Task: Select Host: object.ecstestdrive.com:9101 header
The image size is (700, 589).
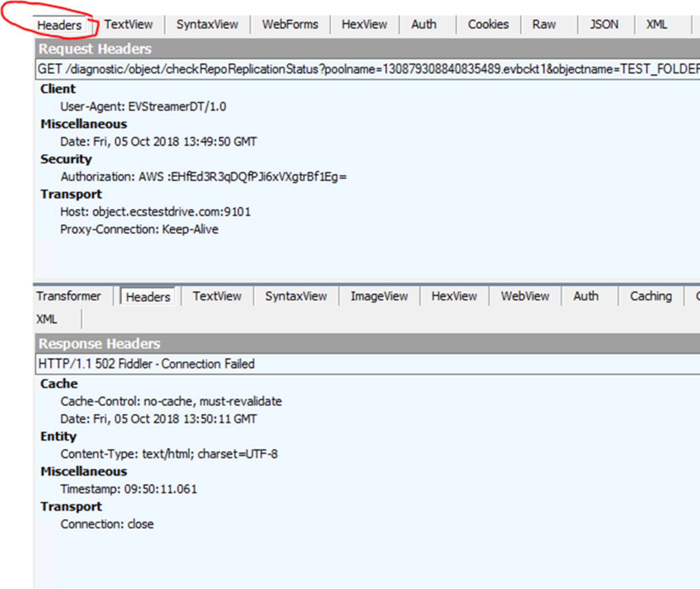Action: [x=155, y=212]
